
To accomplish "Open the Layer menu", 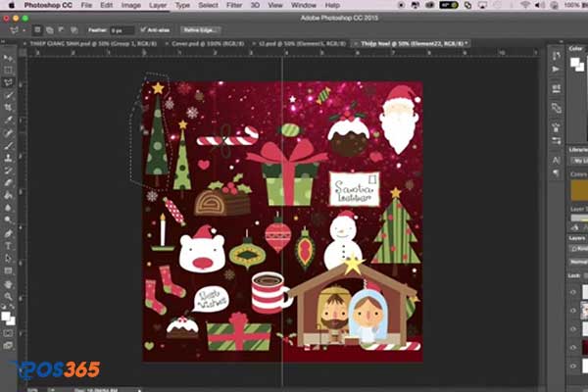I will (158, 5).
